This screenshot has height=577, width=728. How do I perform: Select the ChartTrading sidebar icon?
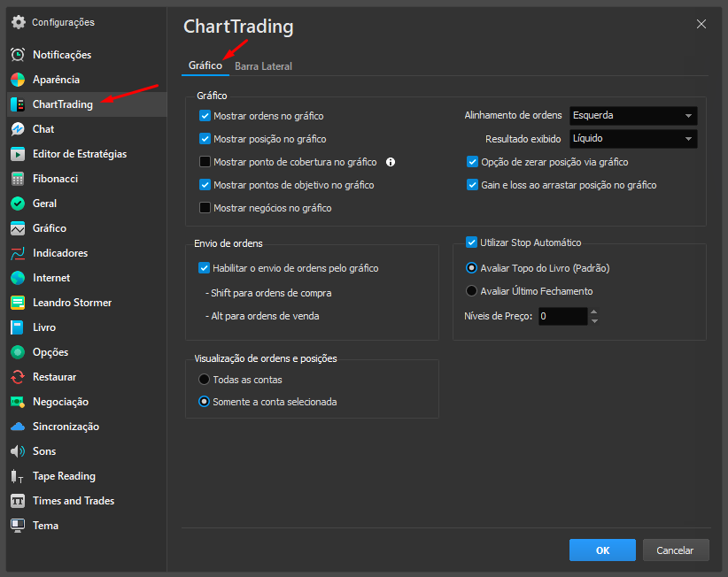18,104
